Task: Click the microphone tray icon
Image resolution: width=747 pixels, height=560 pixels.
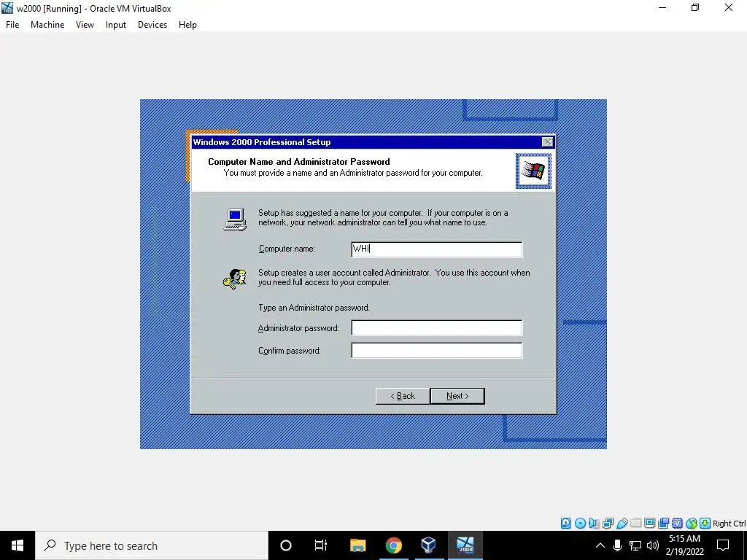Action: [617, 545]
